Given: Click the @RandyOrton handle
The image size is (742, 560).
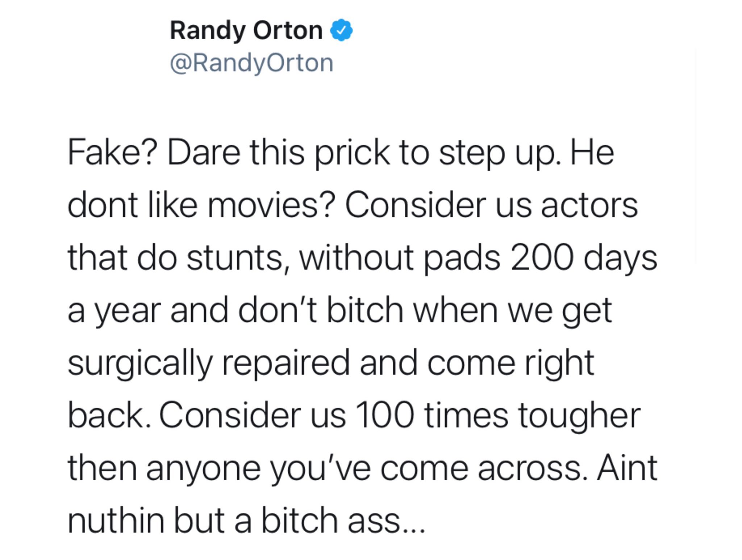Looking at the screenshot, I should (x=251, y=63).
